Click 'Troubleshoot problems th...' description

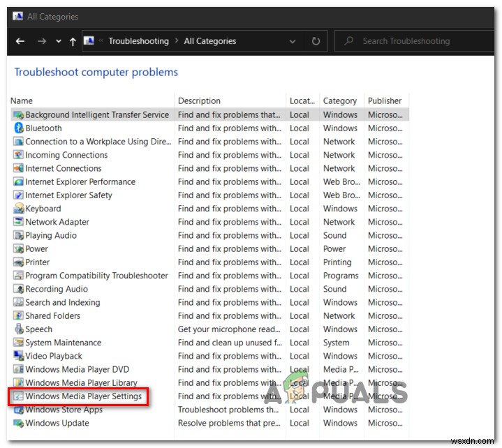click(x=228, y=410)
